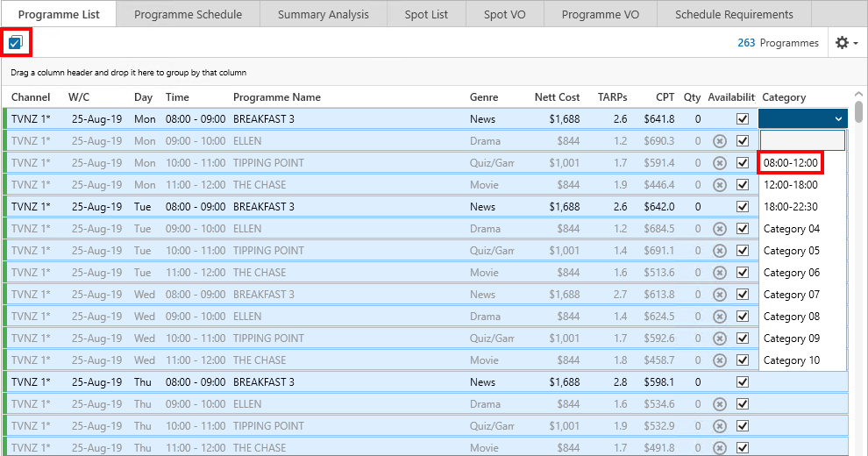The width and height of the screenshot is (868, 456).
Task: Open the Spot VO tab
Action: click(505, 14)
